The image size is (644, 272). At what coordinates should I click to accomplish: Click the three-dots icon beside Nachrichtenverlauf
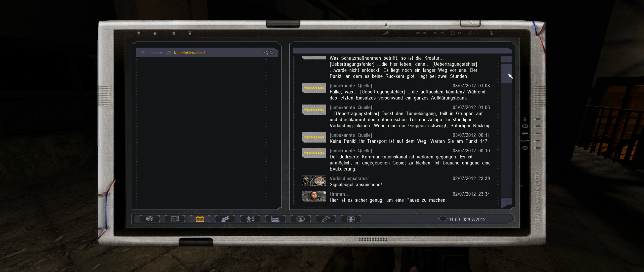[269, 53]
